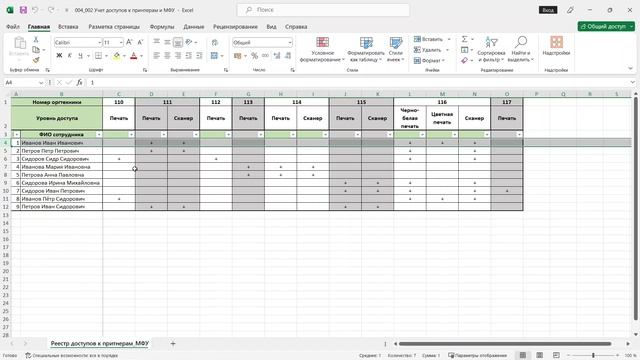The height and width of the screenshot is (360, 640).
Task: Click the Поиск search field
Action: click(x=323, y=10)
